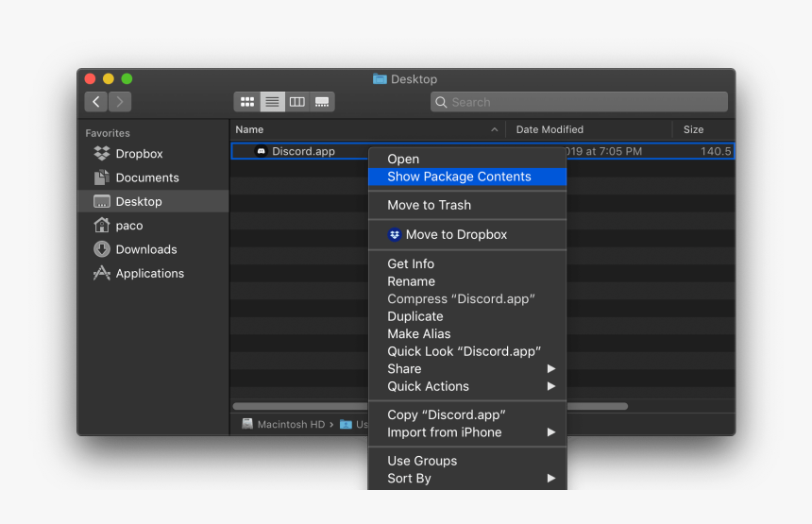This screenshot has height=524, width=812.
Task: Click the 7:05 PM date modified value
Action: click(x=604, y=151)
